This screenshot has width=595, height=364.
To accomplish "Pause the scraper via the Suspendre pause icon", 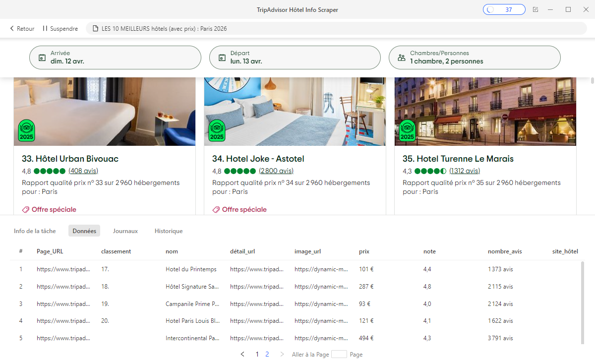I will 45,28.
